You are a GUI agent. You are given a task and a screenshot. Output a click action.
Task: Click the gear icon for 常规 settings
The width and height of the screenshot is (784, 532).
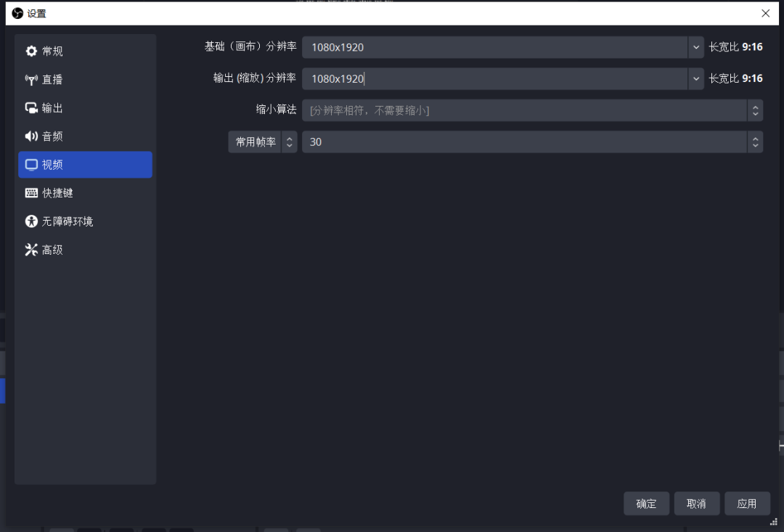coord(31,52)
